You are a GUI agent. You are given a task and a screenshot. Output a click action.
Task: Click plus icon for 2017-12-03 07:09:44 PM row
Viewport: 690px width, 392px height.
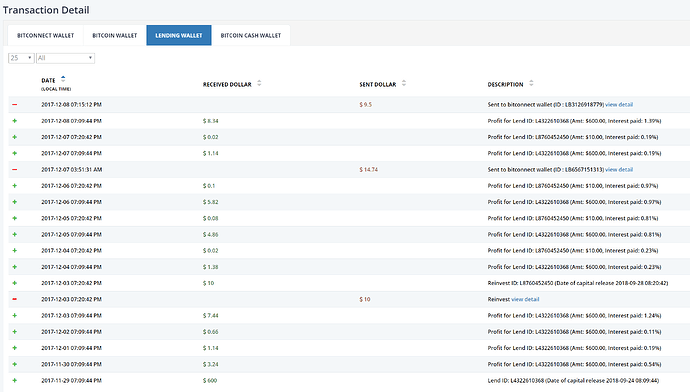[15, 315]
